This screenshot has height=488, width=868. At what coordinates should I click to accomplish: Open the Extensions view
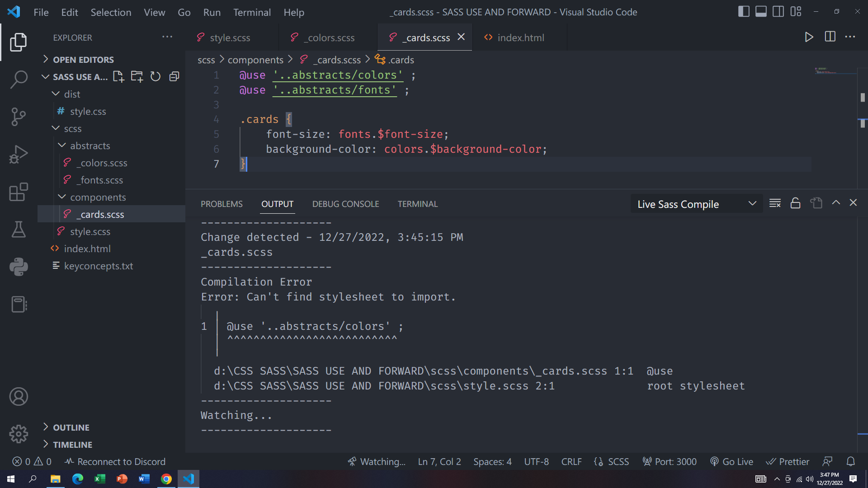coord(19,192)
